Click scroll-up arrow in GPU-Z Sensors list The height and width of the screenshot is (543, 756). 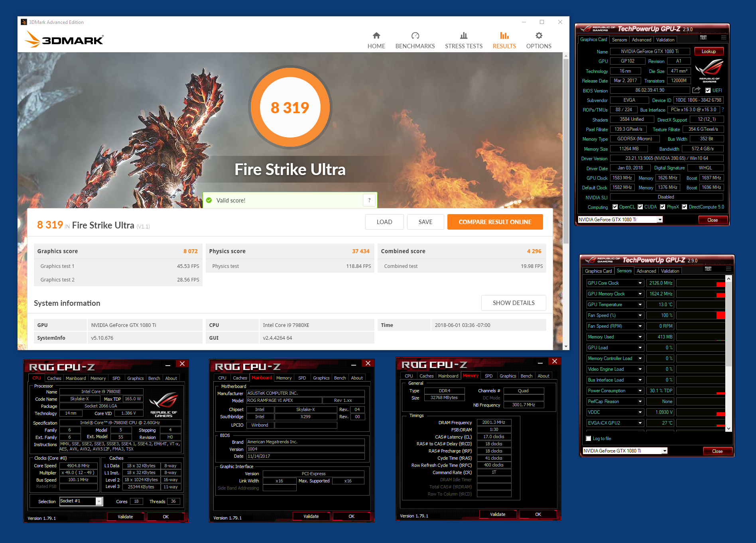point(728,279)
